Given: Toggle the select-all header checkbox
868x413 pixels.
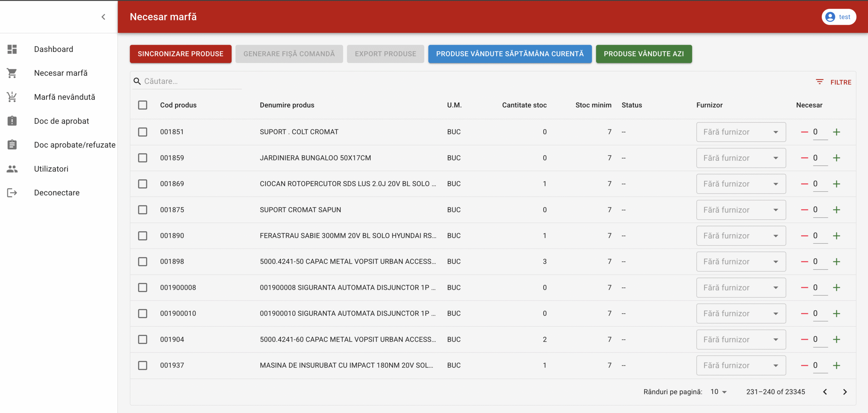Looking at the screenshot, I should click(143, 105).
